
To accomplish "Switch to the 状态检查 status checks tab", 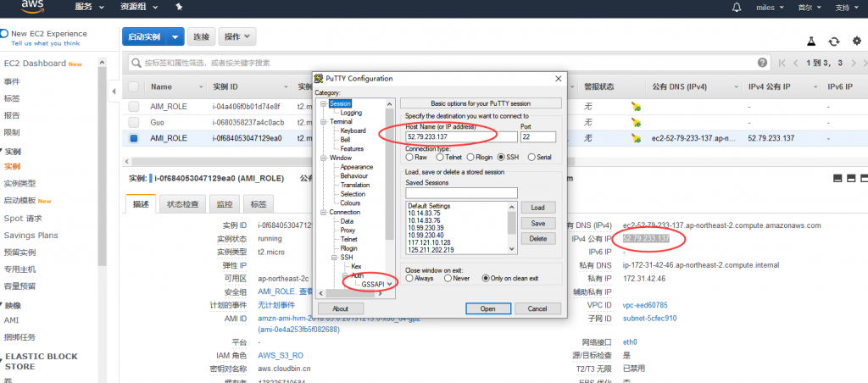I will pyautogui.click(x=183, y=203).
